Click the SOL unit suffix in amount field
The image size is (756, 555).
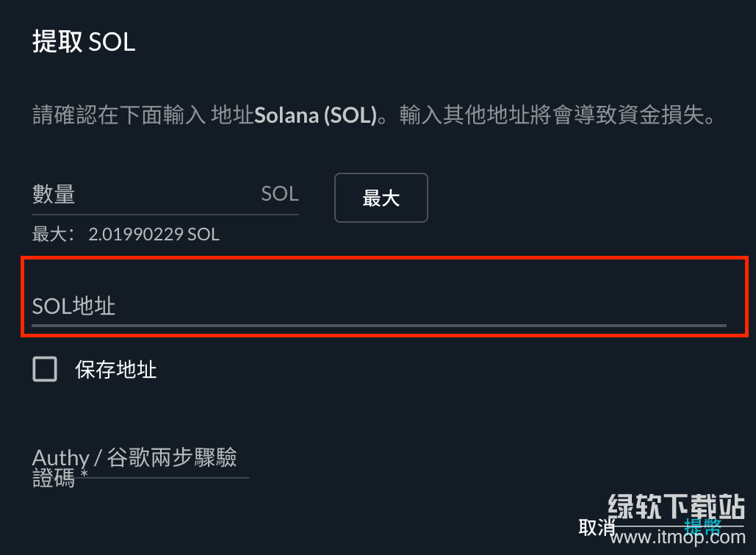[x=280, y=194]
